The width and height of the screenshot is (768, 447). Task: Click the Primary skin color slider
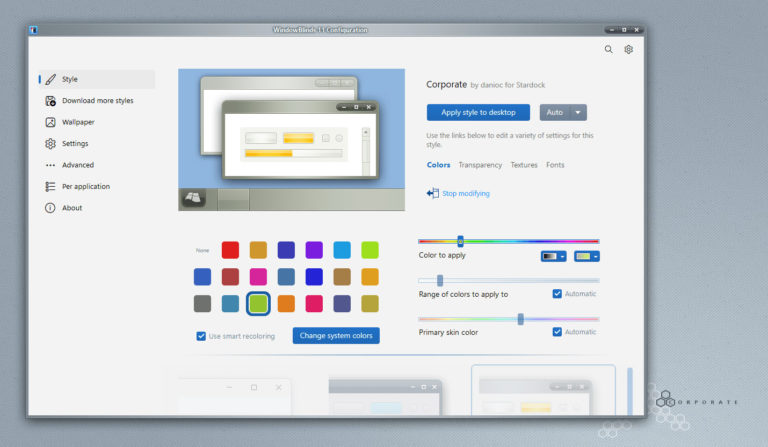click(508, 319)
